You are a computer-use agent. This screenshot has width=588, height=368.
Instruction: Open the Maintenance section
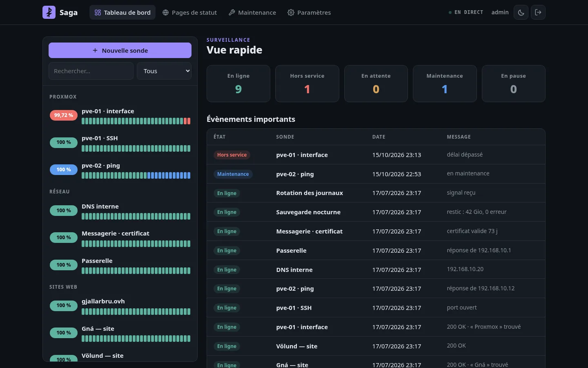pyautogui.click(x=252, y=12)
